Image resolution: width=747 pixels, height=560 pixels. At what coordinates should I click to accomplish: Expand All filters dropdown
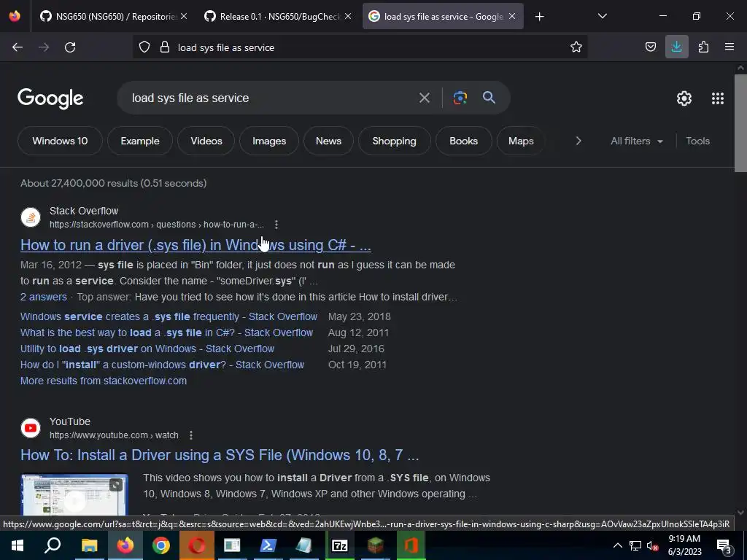coord(636,141)
